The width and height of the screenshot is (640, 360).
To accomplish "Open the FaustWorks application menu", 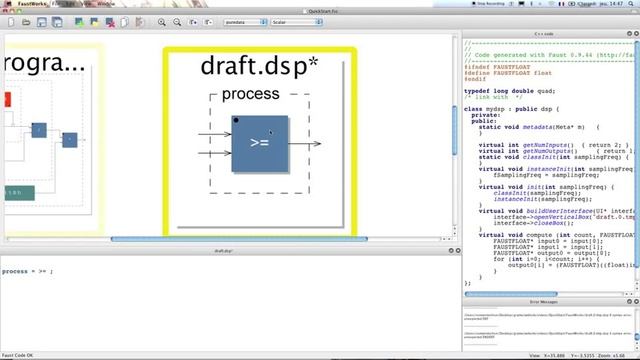I will pyautogui.click(x=32, y=4).
